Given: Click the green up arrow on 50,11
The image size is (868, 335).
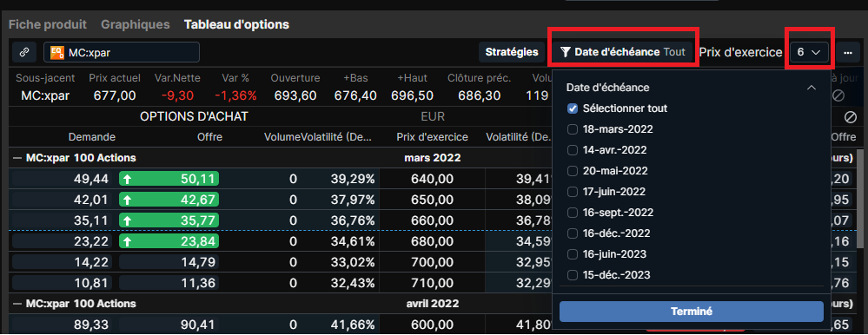Looking at the screenshot, I should [128, 179].
